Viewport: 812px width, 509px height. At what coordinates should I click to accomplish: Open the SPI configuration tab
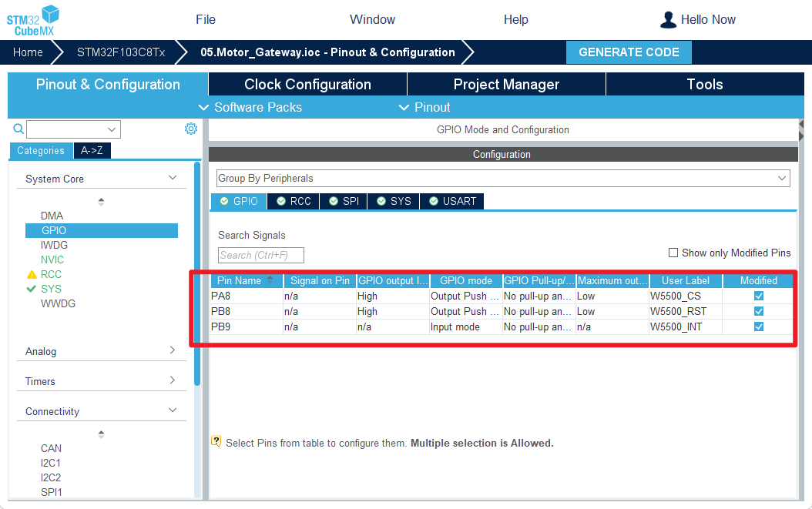(x=344, y=201)
